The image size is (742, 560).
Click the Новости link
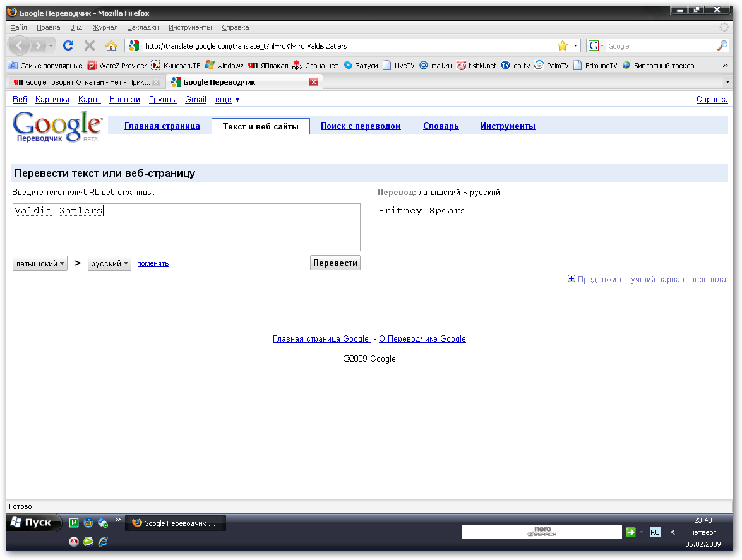(124, 99)
